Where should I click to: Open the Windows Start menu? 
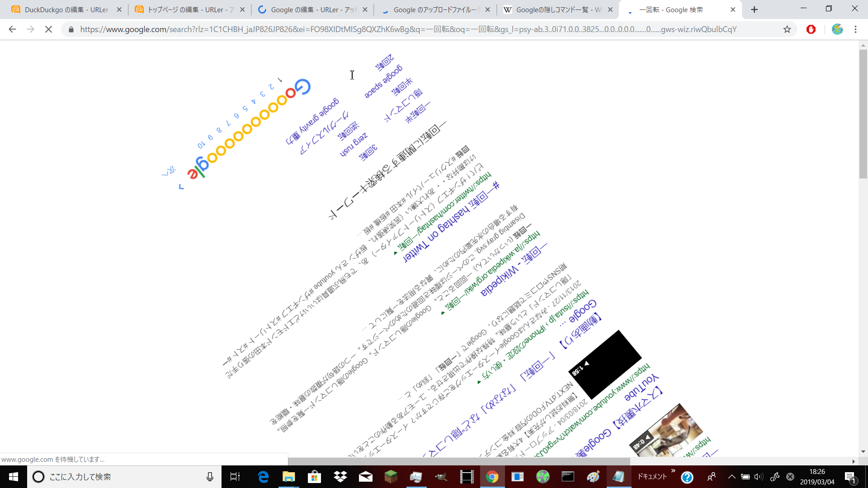click(x=14, y=477)
